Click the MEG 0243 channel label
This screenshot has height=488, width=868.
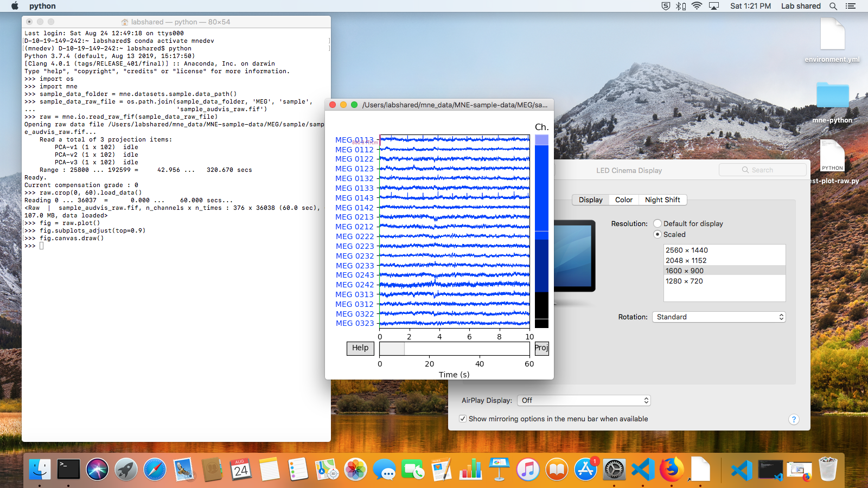click(x=354, y=275)
